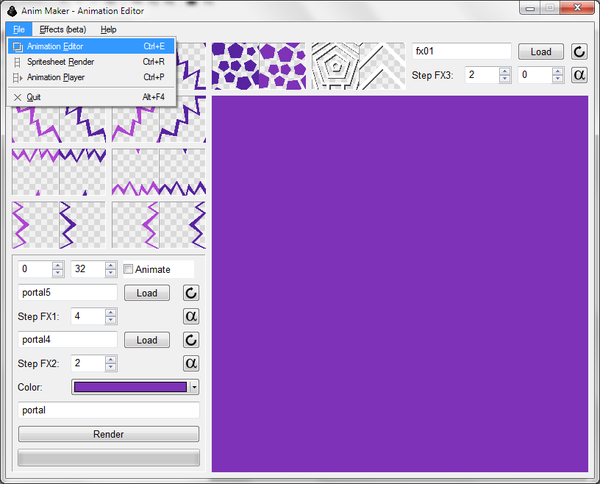Screen dimensions: 600x484
Task: Decrease the Step FX3 value of 2
Action: [505, 79]
